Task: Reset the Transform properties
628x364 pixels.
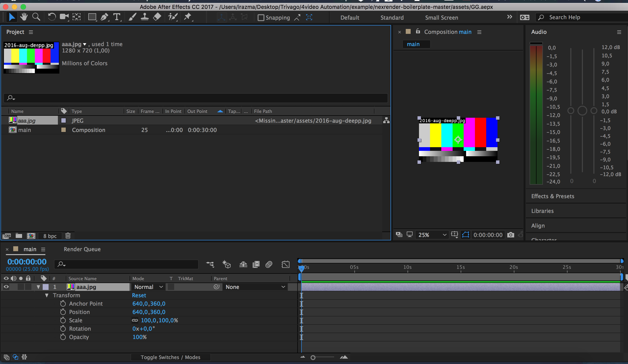Action: pos(139,295)
